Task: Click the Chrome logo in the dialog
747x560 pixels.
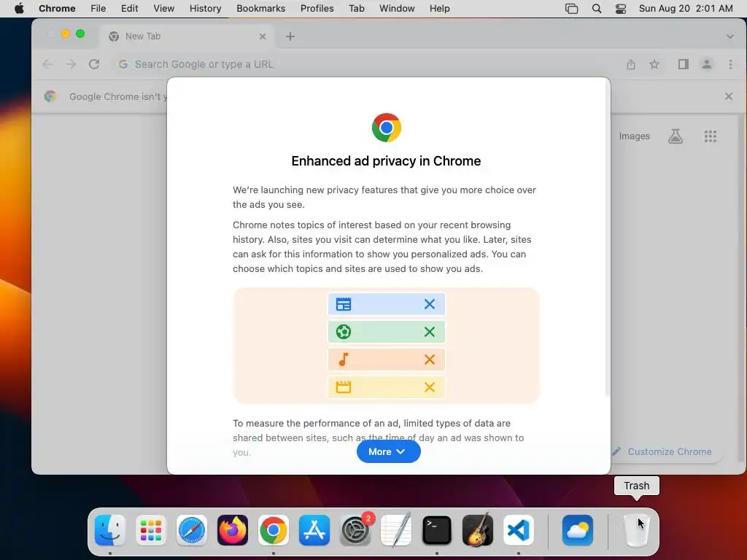Action: point(387,127)
